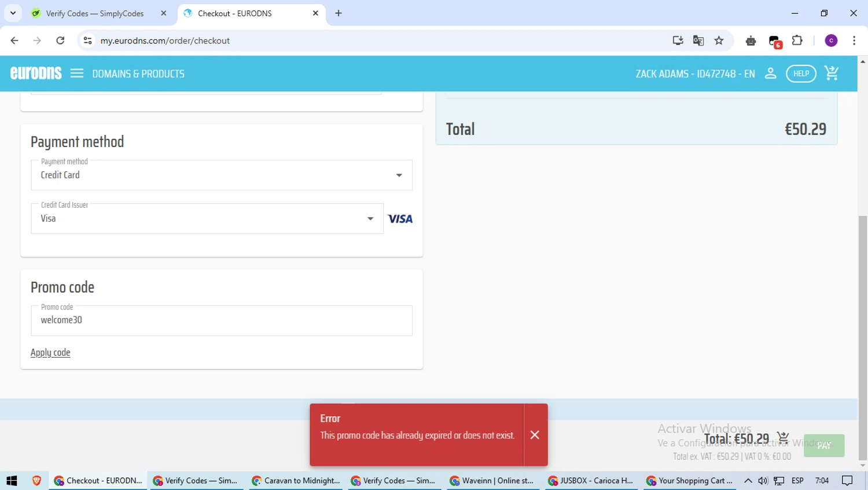This screenshot has width=868, height=490.
Task: Open the Windows notification center
Action: 847,481
